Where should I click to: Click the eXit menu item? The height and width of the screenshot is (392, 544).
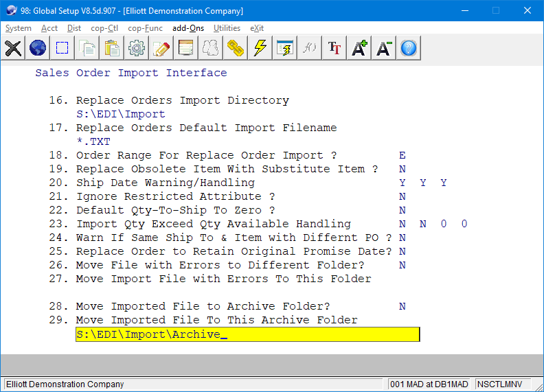click(257, 28)
